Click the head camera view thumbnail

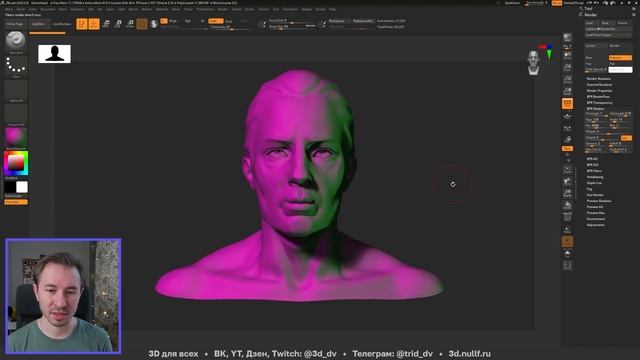pyautogui.click(x=533, y=63)
